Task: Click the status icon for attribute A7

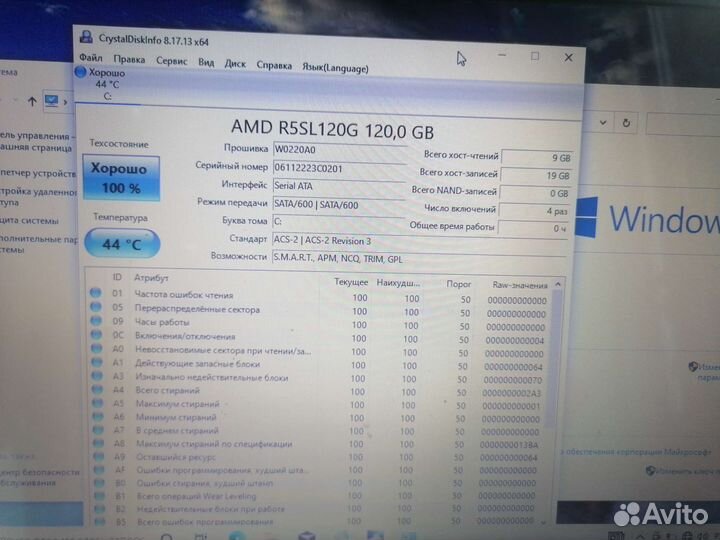Action: coord(98,430)
